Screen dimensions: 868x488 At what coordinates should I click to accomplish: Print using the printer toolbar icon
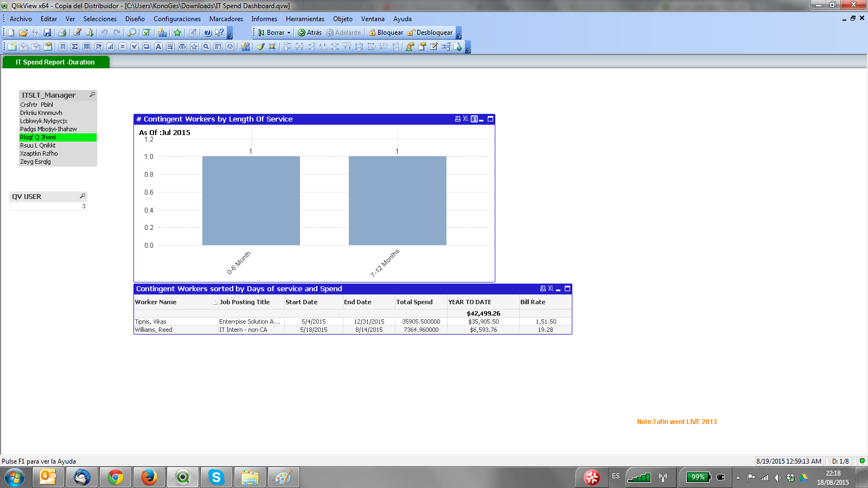[62, 33]
